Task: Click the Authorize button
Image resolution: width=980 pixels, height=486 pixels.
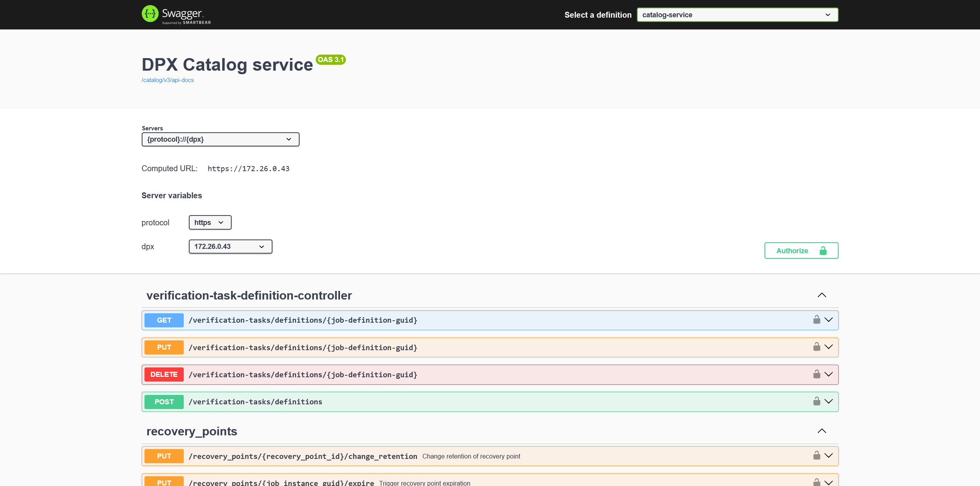Action: 801,250
